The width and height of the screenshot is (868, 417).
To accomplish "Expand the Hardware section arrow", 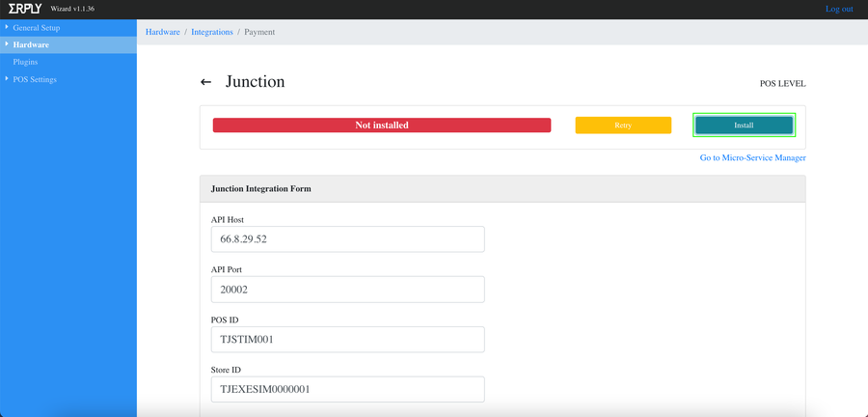I will [x=6, y=44].
